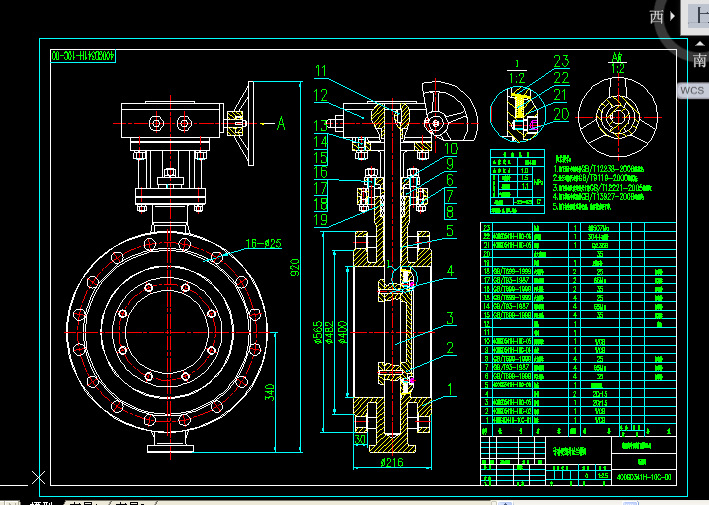Select part balloon number 10
The height and width of the screenshot is (505, 709).
click(x=450, y=149)
